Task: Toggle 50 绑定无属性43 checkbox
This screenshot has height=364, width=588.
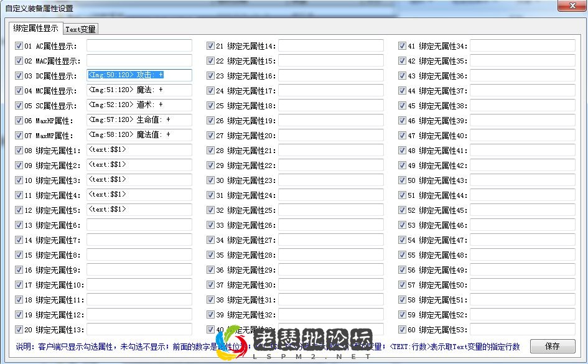Action: coord(402,180)
